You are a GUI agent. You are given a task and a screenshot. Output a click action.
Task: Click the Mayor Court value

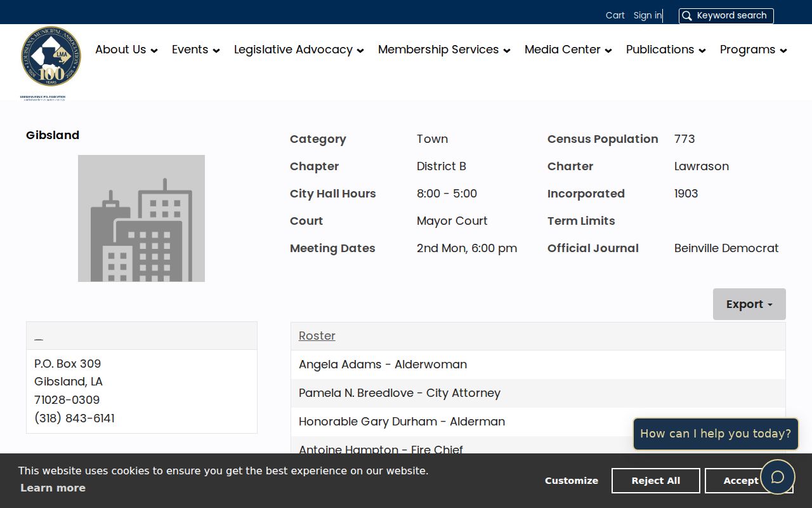(x=452, y=221)
